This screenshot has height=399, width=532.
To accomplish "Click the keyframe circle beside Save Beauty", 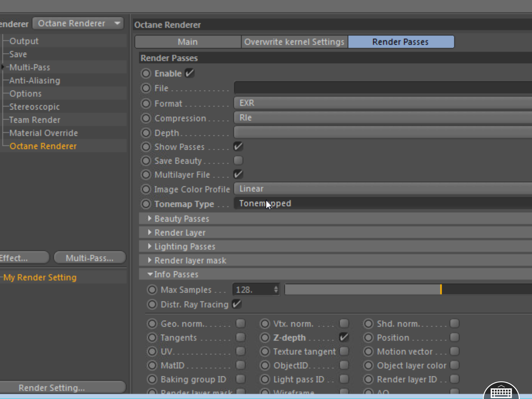I will click(146, 161).
